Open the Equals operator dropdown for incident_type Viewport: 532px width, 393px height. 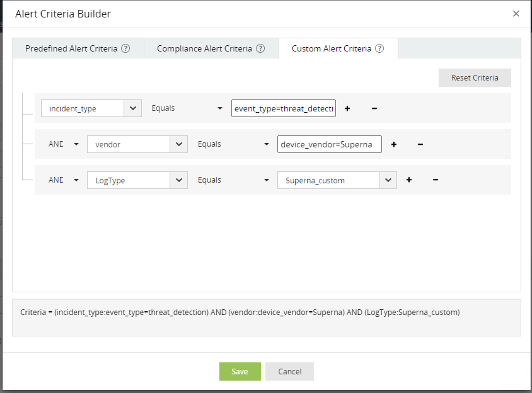pos(220,108)
